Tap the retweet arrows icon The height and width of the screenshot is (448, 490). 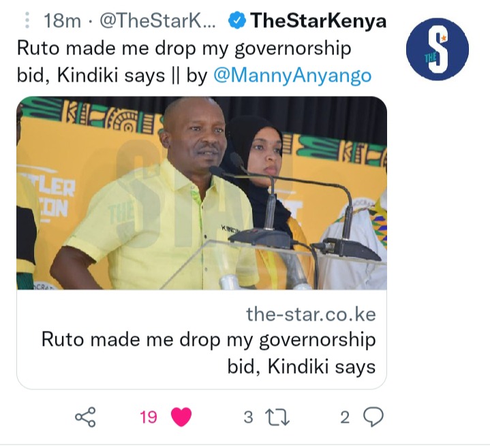277,417
